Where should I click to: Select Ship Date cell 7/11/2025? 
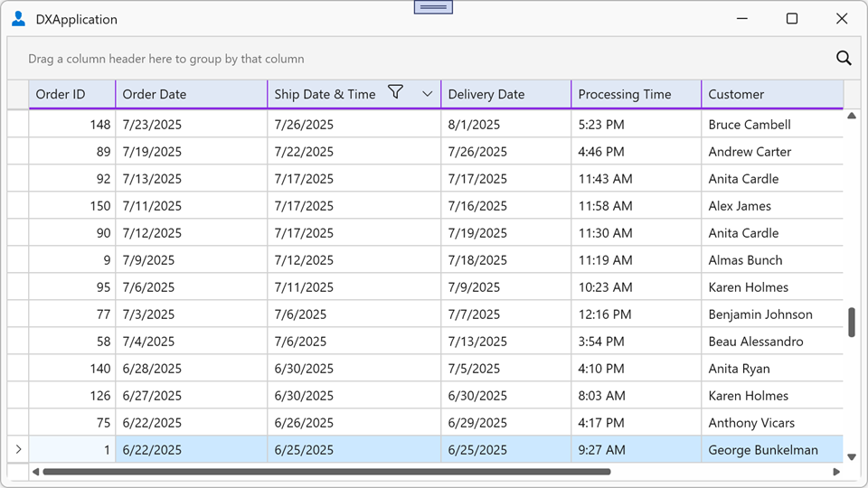[354, 287]
